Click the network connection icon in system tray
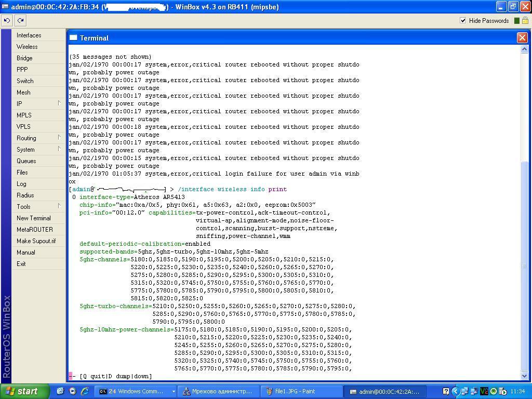Image resolution: width=532 pixels, height=399 pixels. (465, 391)
